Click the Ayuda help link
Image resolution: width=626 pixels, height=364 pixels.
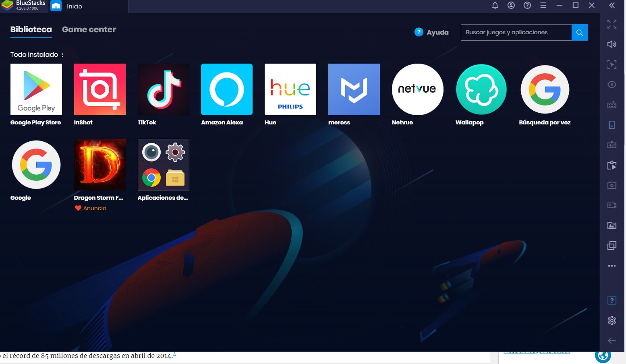(x=431, y=32)
